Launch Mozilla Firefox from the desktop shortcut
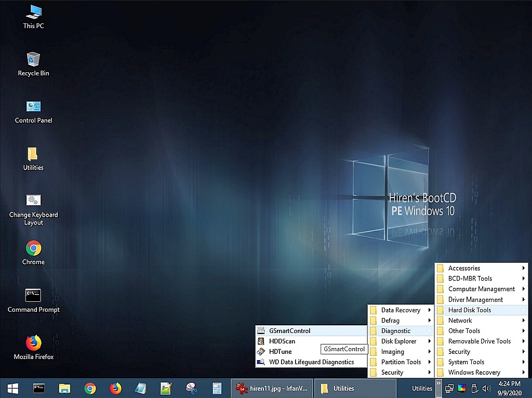 33,348
